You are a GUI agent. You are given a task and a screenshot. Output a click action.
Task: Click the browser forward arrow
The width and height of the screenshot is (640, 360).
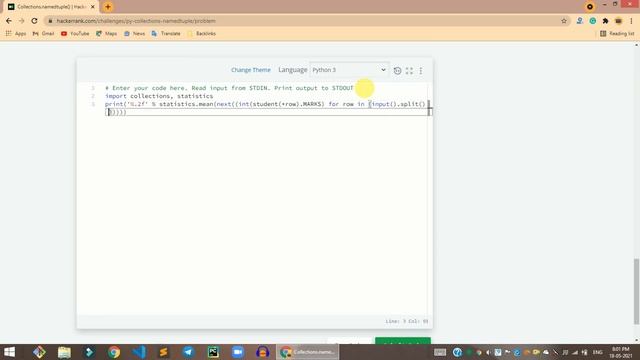pyautogui.click(x=22, y=21)
